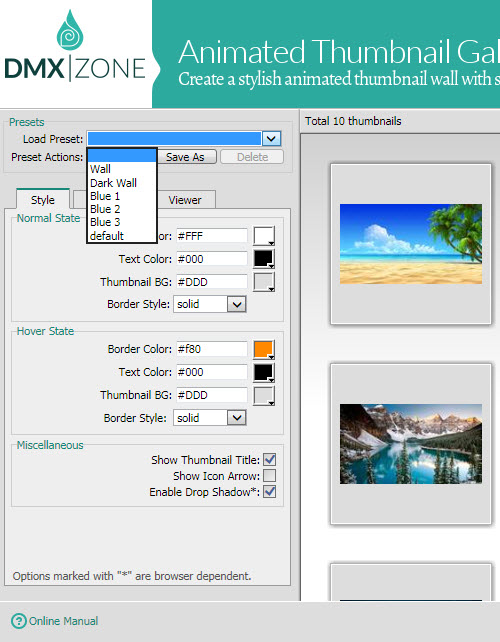
Task: Open Normal State Border Style dropdown
Action: [x=237, y=305]
